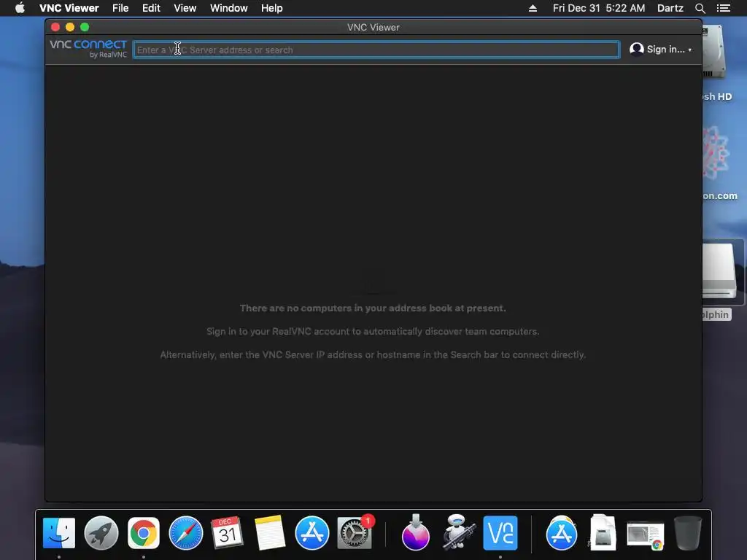The width and height of the screenshot is (747, 560).
Task: Open the Edit menu
Action: [x=151, y=8]
